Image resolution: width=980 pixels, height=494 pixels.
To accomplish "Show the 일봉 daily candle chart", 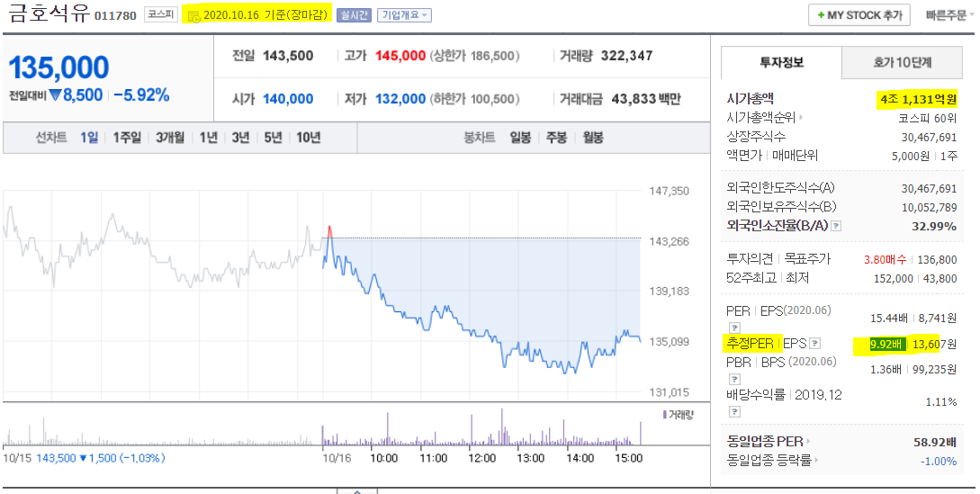I will [520, 138].
